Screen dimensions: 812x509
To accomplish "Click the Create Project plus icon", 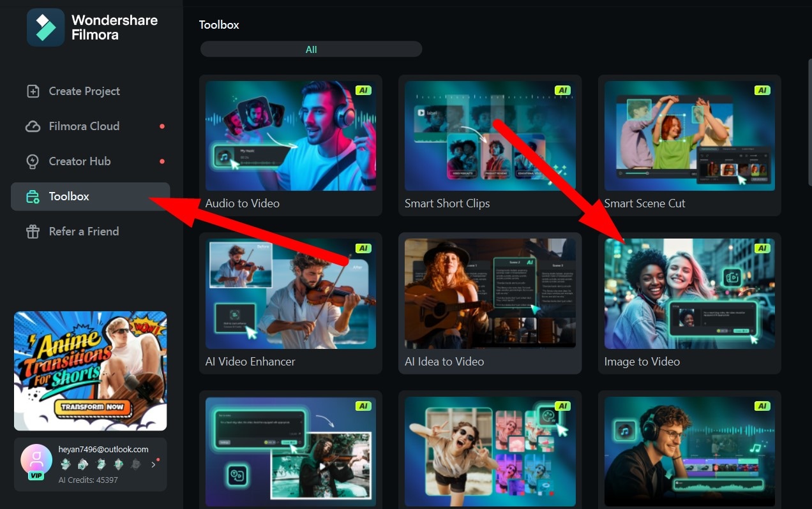I will [x=33, y=91].
